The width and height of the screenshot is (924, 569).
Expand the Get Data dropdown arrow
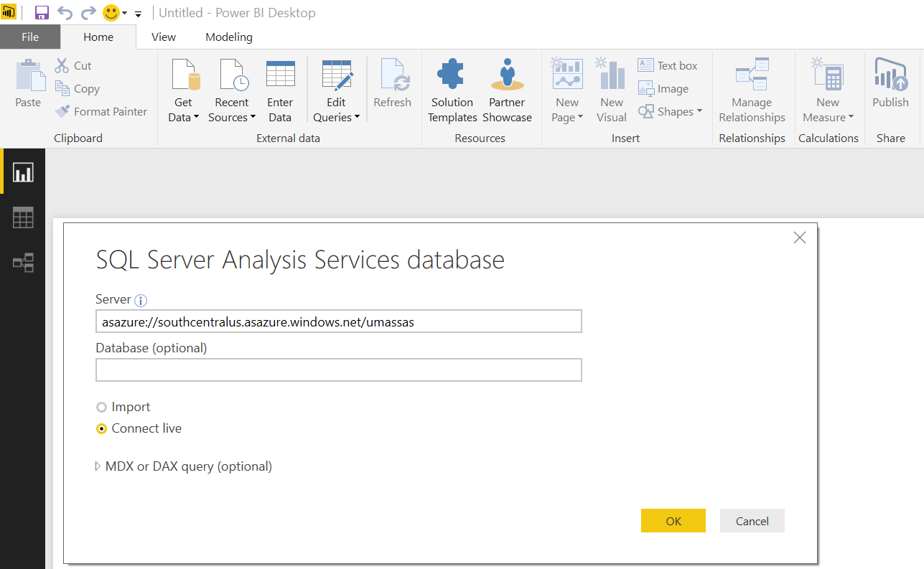coord(196,118)
